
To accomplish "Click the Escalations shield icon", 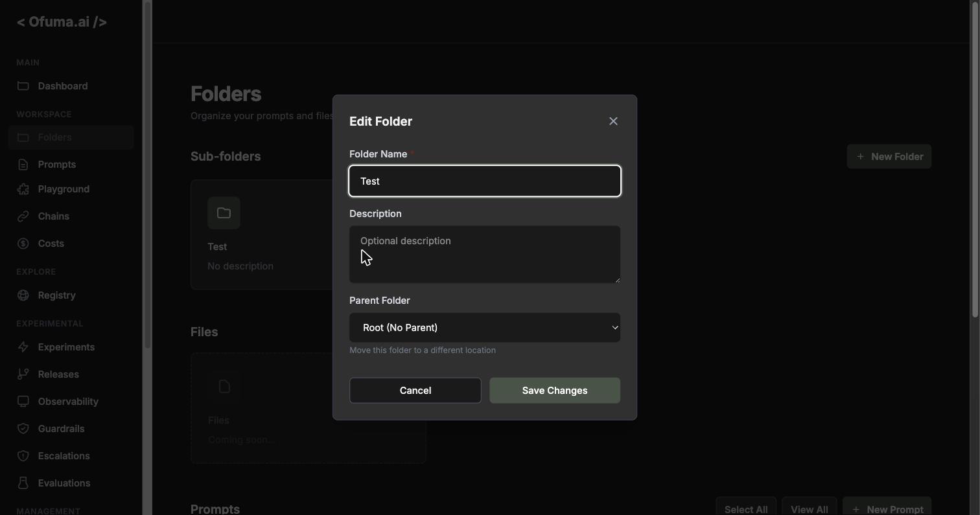I will (x=23, y=456).
